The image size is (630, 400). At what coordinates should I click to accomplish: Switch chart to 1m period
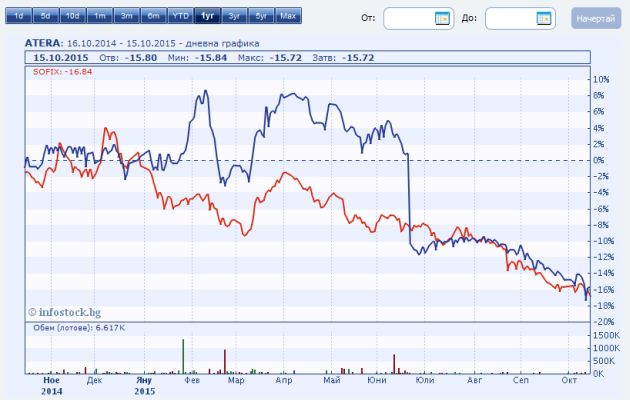[100, 16]
